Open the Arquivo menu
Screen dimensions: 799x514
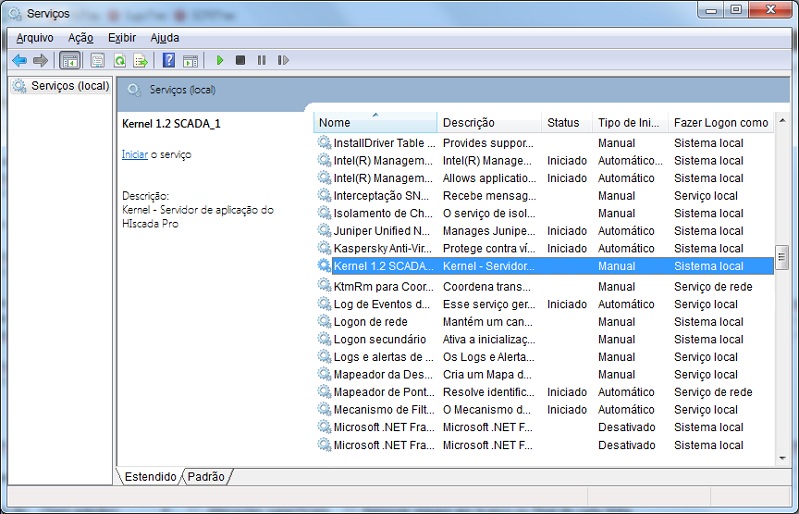point(35,38)
